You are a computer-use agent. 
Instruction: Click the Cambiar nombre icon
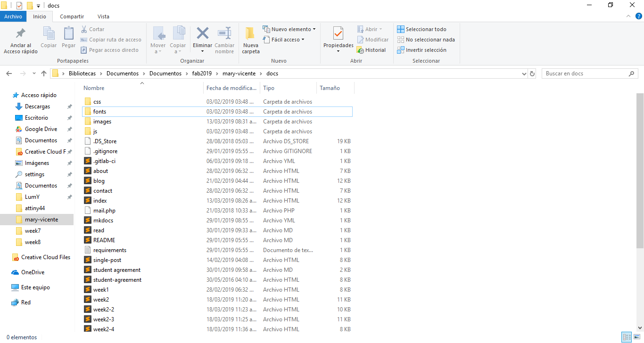[224, 33]
